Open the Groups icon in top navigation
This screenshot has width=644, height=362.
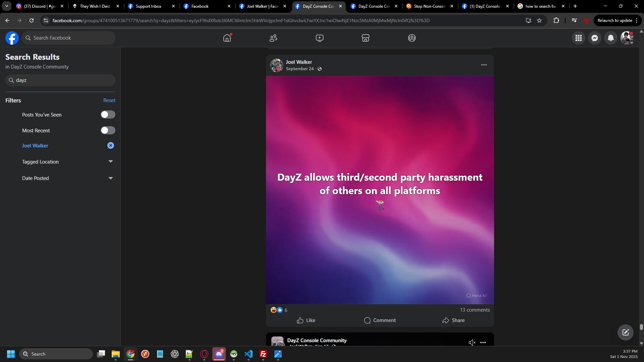(x=412, y=38)
